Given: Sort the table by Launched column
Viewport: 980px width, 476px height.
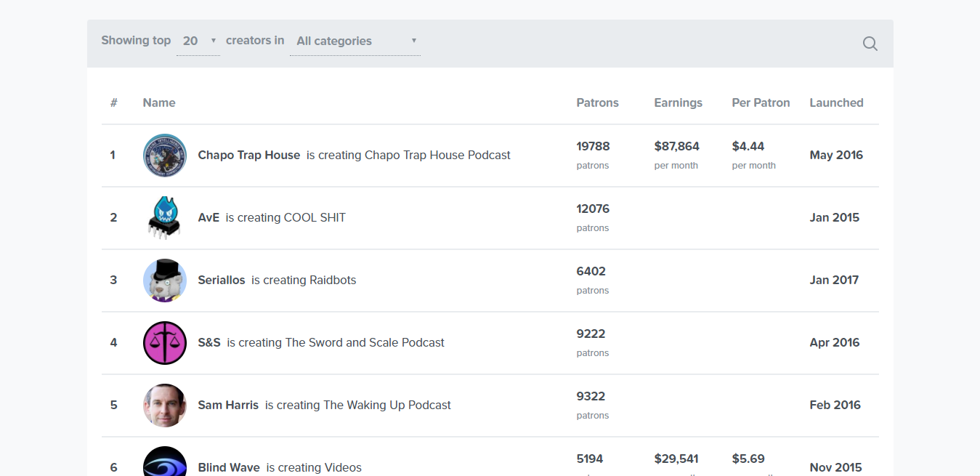Looking at the screenshot, I should click(x=836, y=102).
